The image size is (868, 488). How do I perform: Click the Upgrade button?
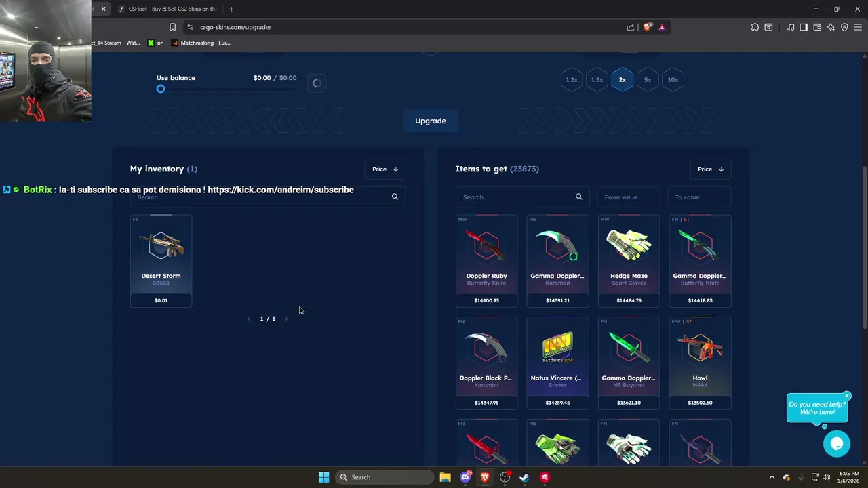[431, 121]
